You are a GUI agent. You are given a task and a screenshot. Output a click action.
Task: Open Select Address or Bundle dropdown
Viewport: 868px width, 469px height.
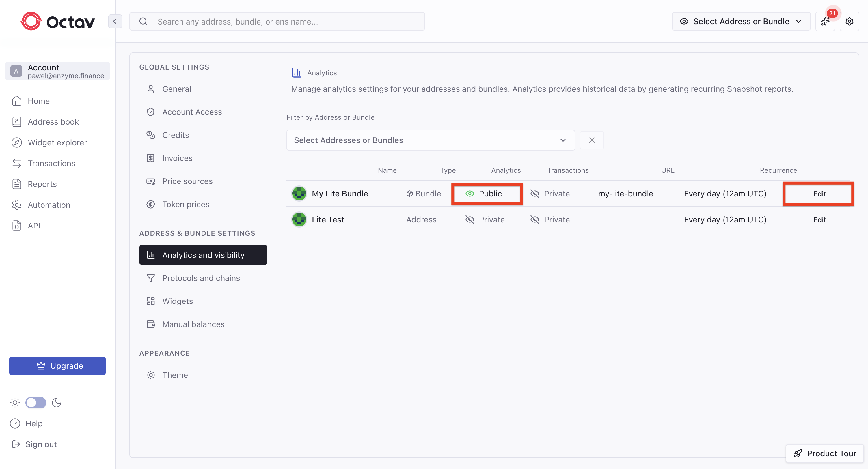pos(741,22)
